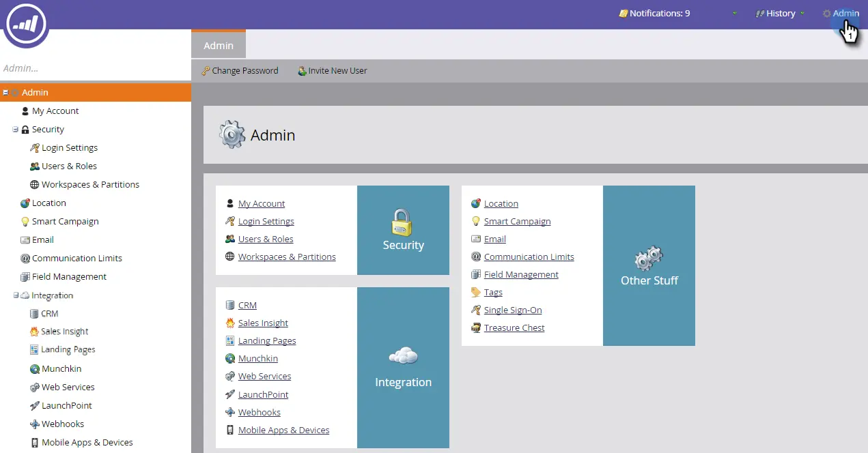Click the Admin search field in the sidebar
Image resolution: width=868 pixels, height=453 pixels.
tap(96, 68)
